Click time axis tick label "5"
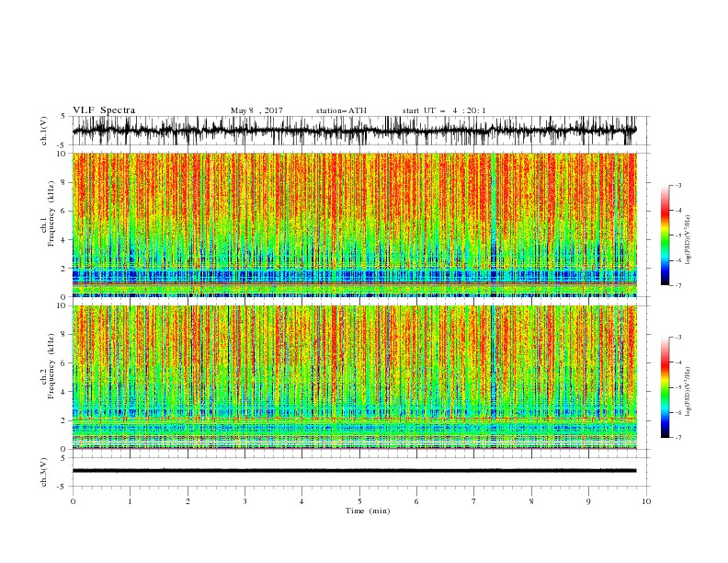The image size is (728, 563). tap(359, 501)
